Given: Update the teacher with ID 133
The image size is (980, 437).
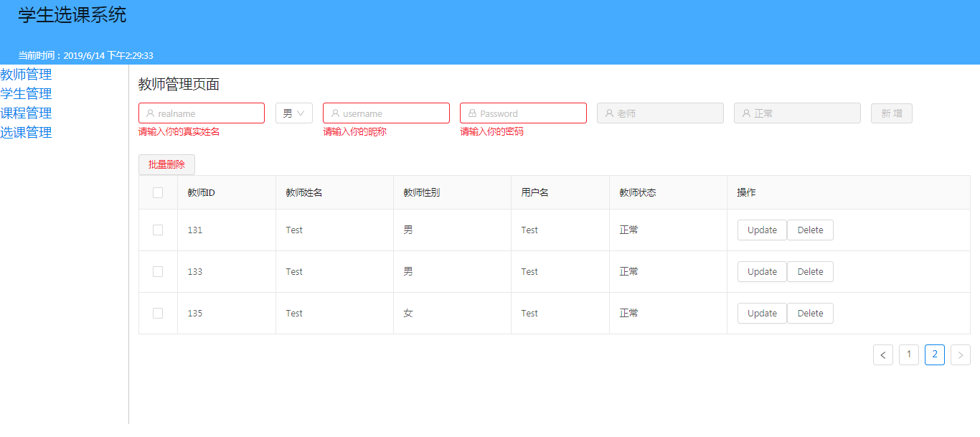Looking at the screenshot, I should point(762,272).
